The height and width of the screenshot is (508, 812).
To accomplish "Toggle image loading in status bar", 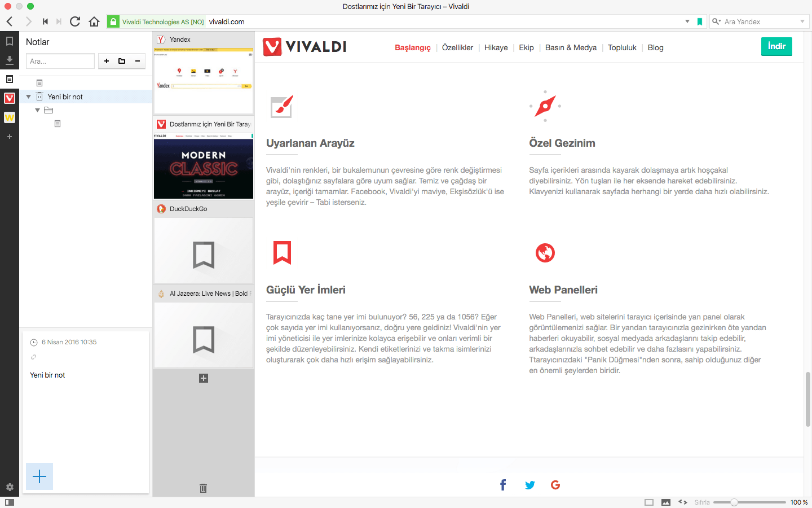I will 666,502.
